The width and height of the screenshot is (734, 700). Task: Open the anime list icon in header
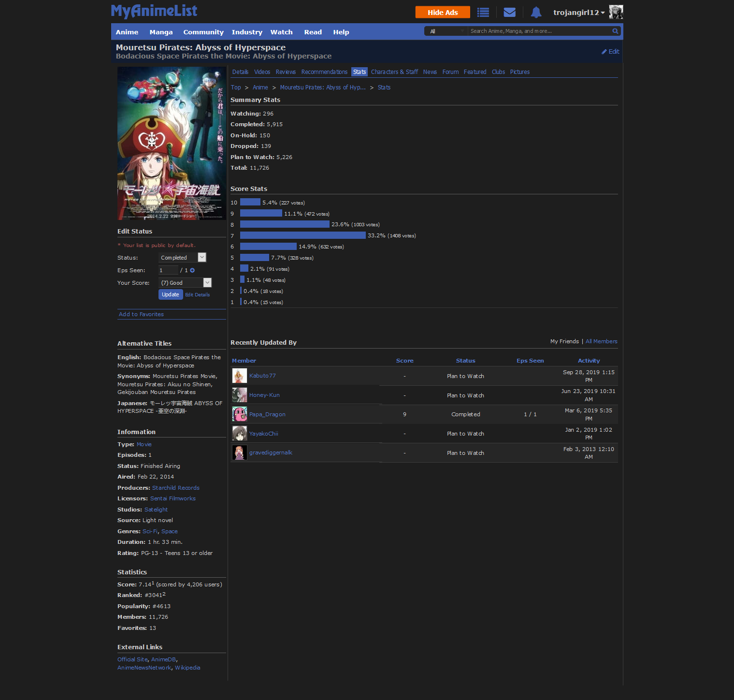483,13
